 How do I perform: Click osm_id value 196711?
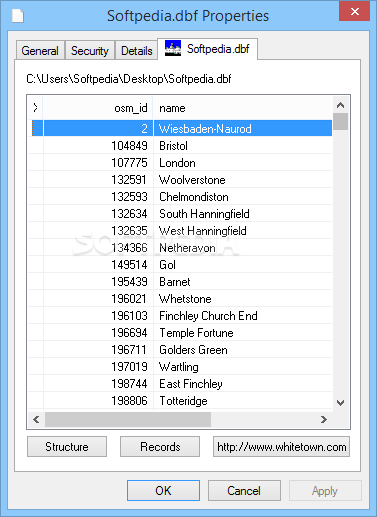tap(129, 350)
